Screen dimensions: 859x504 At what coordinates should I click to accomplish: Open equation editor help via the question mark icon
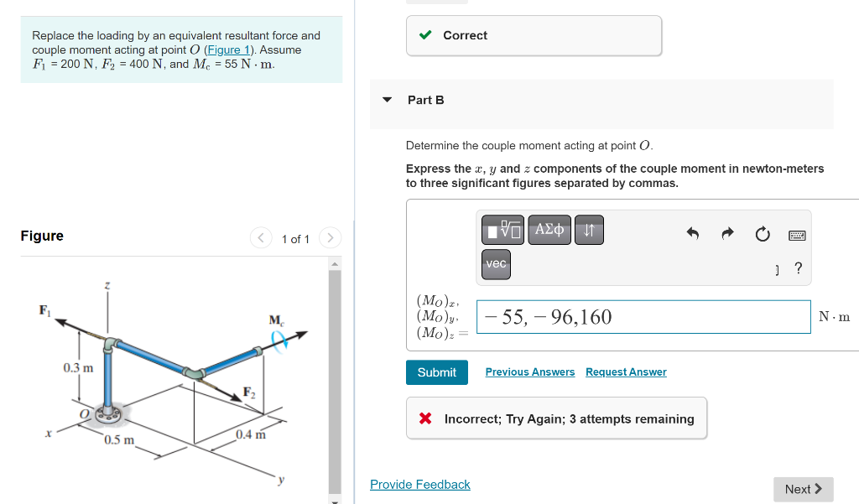click(x=798, y=268)
